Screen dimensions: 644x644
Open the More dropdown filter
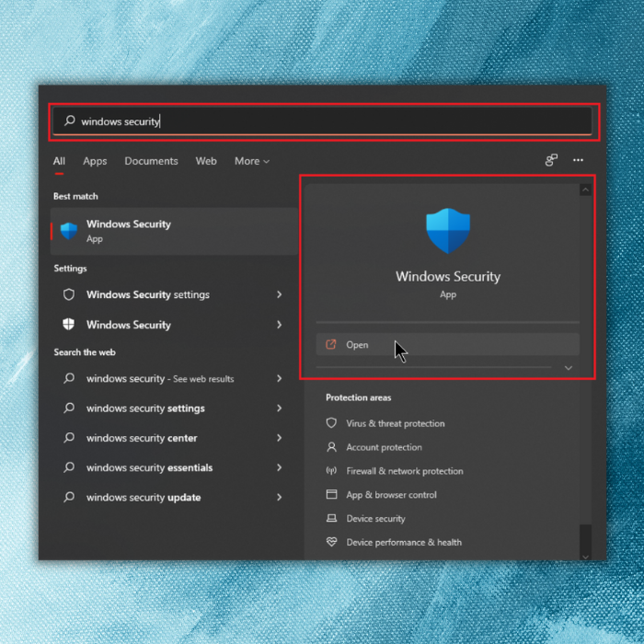tap(252, 161)
